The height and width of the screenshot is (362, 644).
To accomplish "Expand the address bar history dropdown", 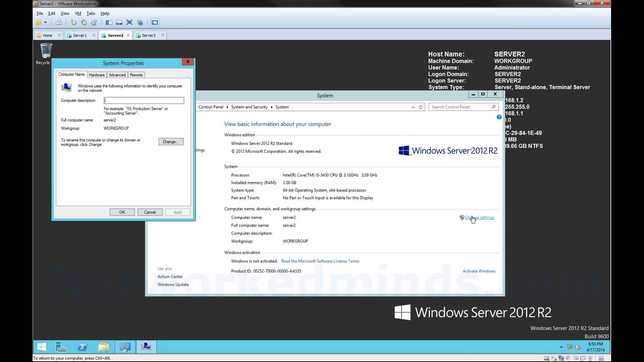I will point(413,107).
